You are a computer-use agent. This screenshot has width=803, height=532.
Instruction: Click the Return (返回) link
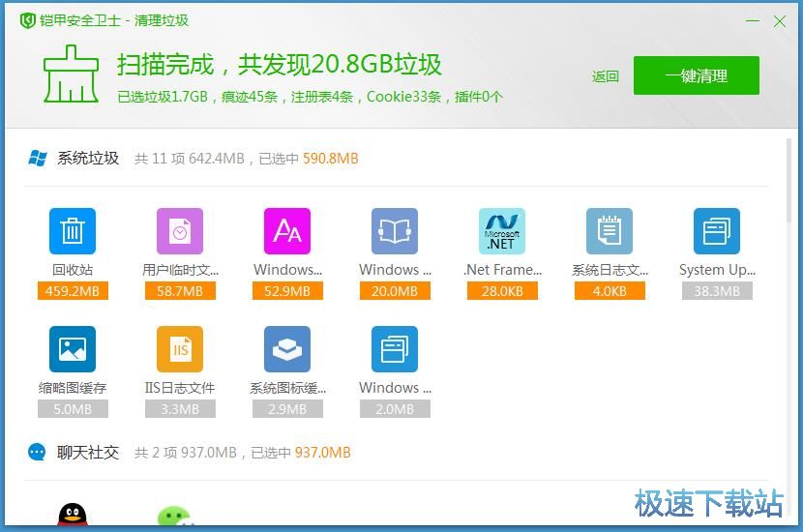pos(606,76)
